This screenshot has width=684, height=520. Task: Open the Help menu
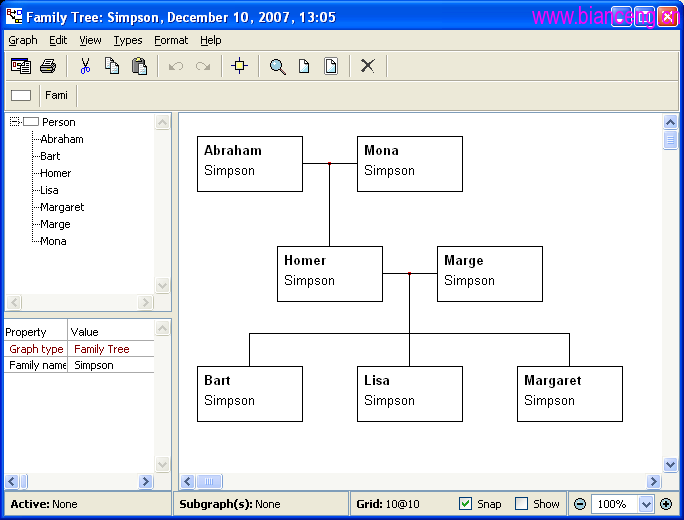click(x=211, y=41)
